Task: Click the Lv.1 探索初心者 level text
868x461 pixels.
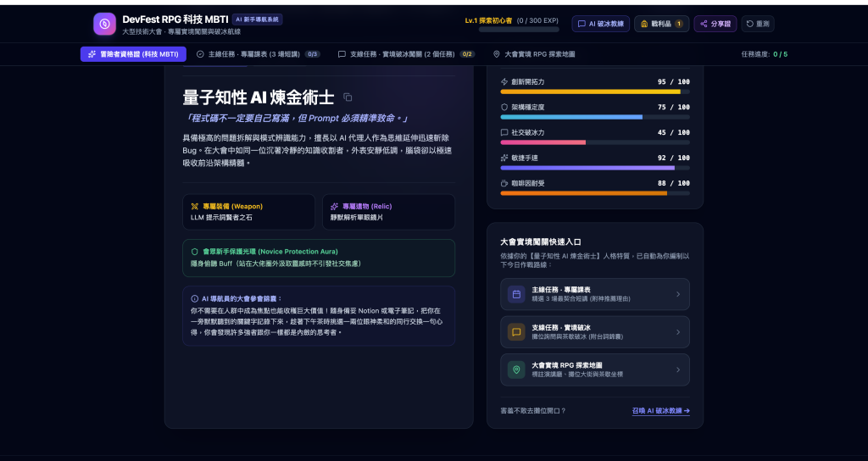Action: [x=489, y=20]
